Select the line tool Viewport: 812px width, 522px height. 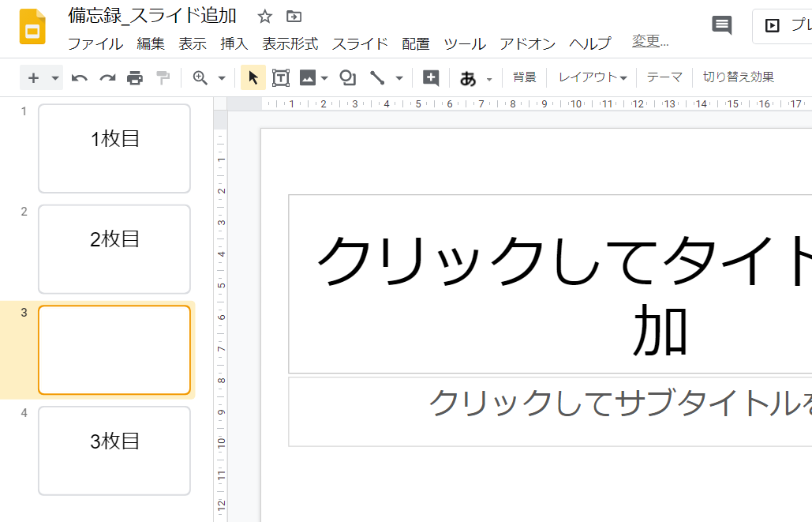click(x=377, y=78)
